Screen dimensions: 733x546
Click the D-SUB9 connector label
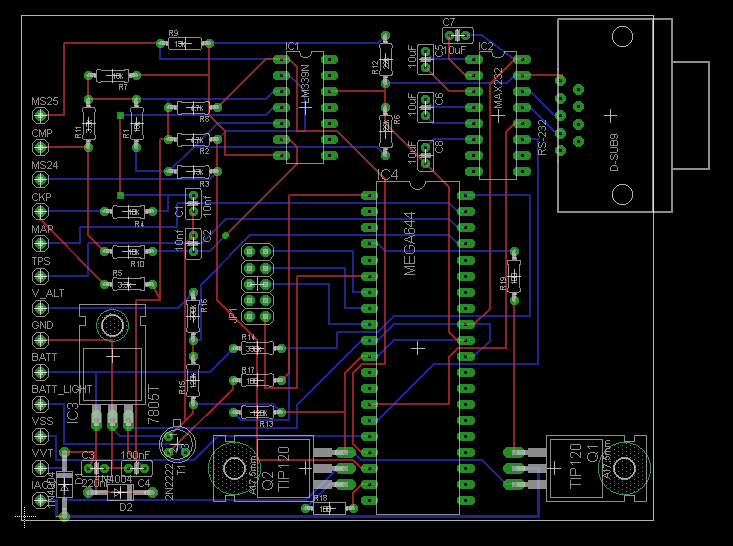click(614, 153)
